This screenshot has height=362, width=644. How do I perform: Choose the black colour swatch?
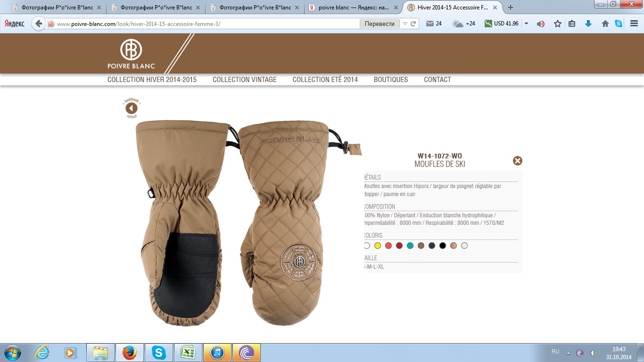pos(443,246)
